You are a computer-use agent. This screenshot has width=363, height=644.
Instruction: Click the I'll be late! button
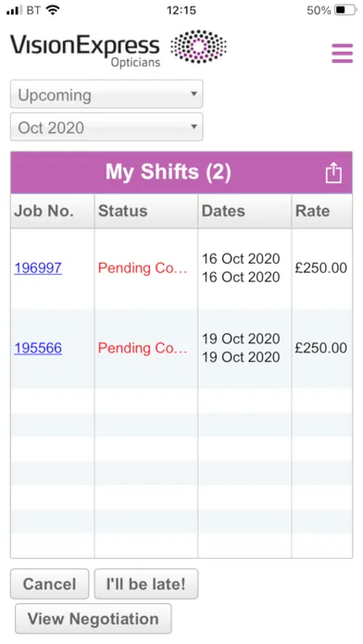click(146, 584)
